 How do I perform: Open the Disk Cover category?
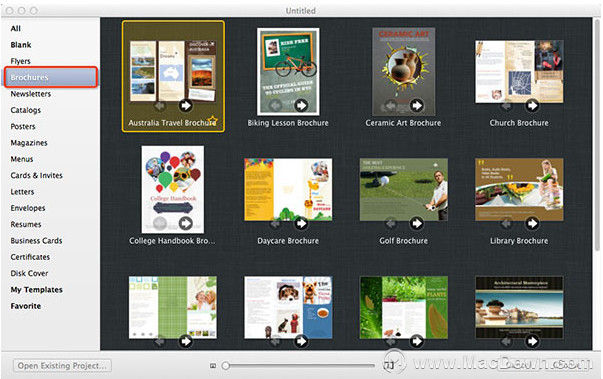29,273
